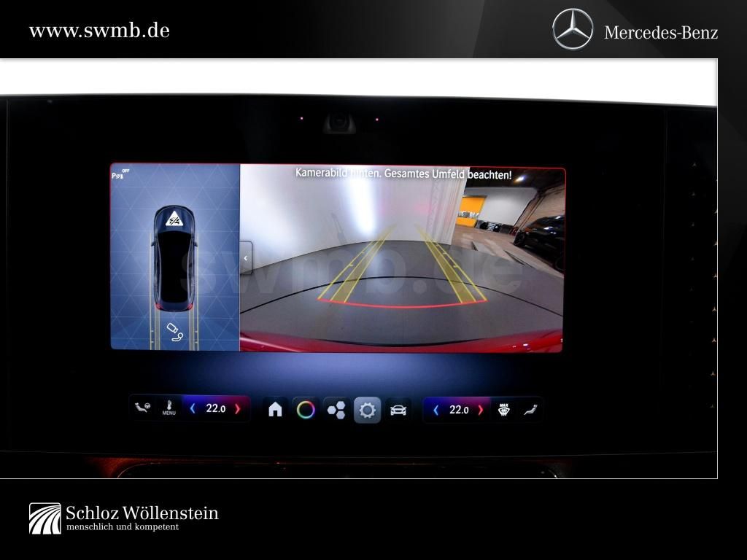The image size is (747, 560).
Task: Tap the warning triangle on the car
Action: 174,218
